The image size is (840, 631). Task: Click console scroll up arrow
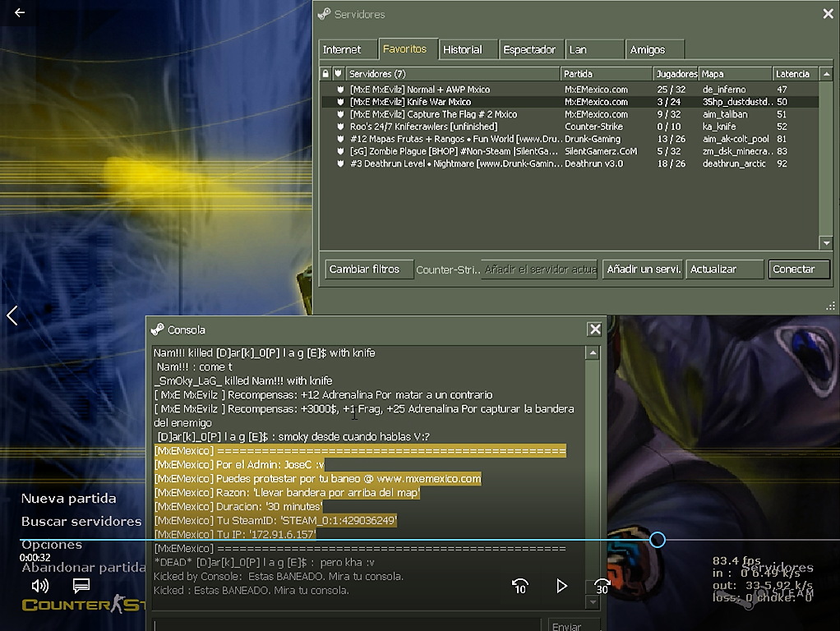tap(593, 353)
